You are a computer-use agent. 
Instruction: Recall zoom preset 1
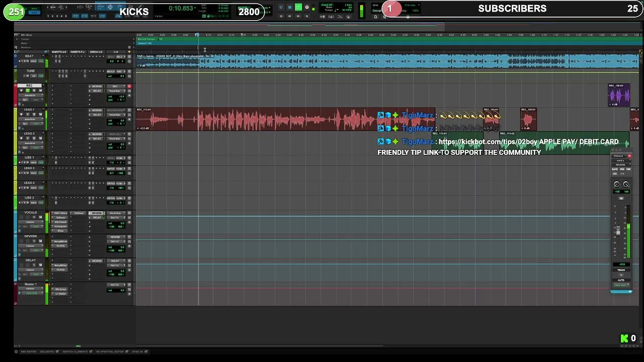pos(48,16)
